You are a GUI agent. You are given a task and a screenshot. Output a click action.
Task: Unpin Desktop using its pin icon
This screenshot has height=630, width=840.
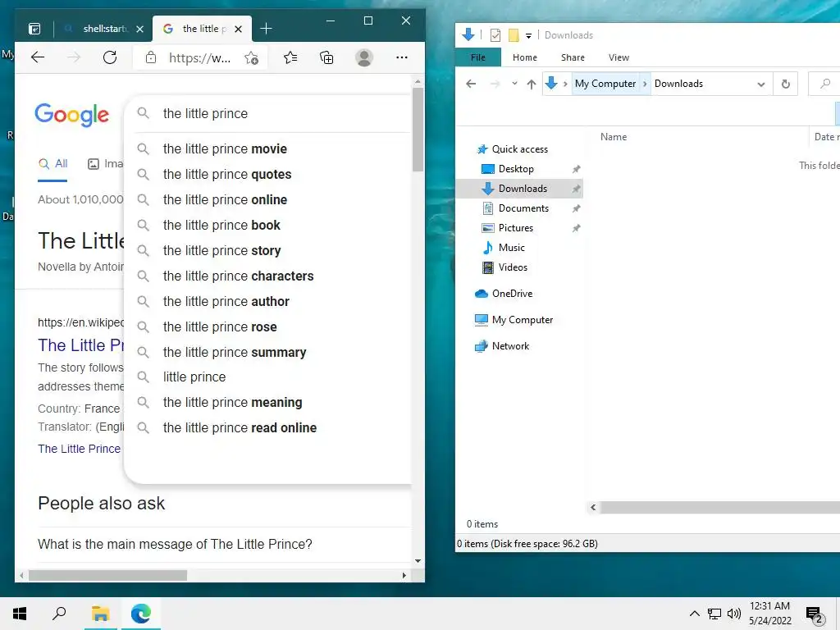pyautogui.click(x=576, y=169)
